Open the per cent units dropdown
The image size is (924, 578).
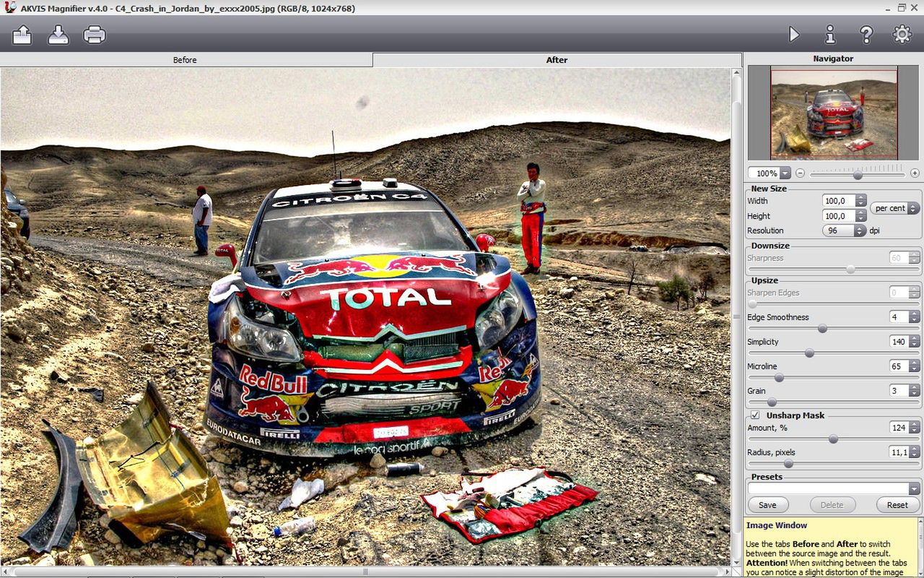click(895, 208)
